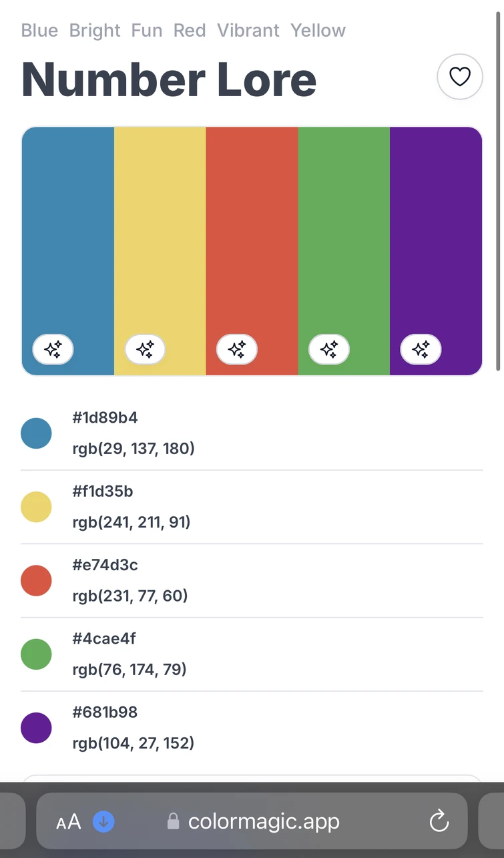Tap the blue download progress icon
The width and height of the screenshot is (504, 858).
[x=103, y=822]
